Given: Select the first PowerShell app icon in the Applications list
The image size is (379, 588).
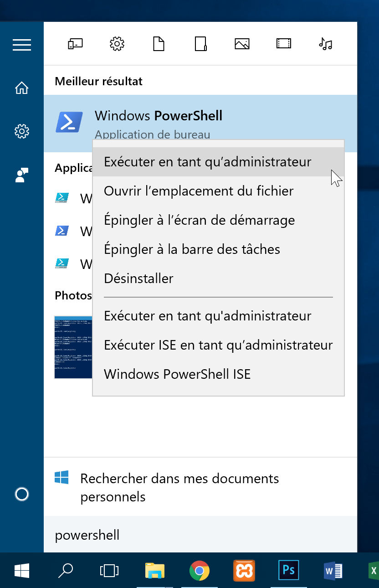Looking at the screenshot, I should 62,198.
